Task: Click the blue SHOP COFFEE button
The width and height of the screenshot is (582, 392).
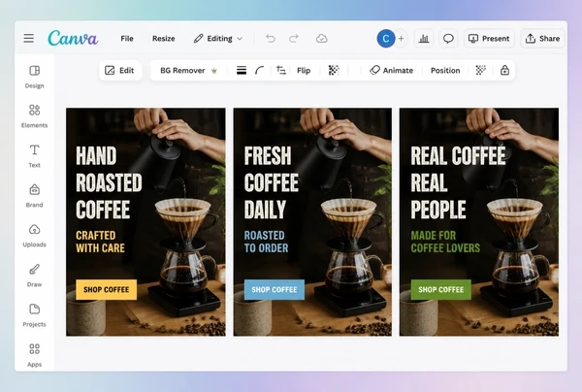Action: tap(275, 289)
